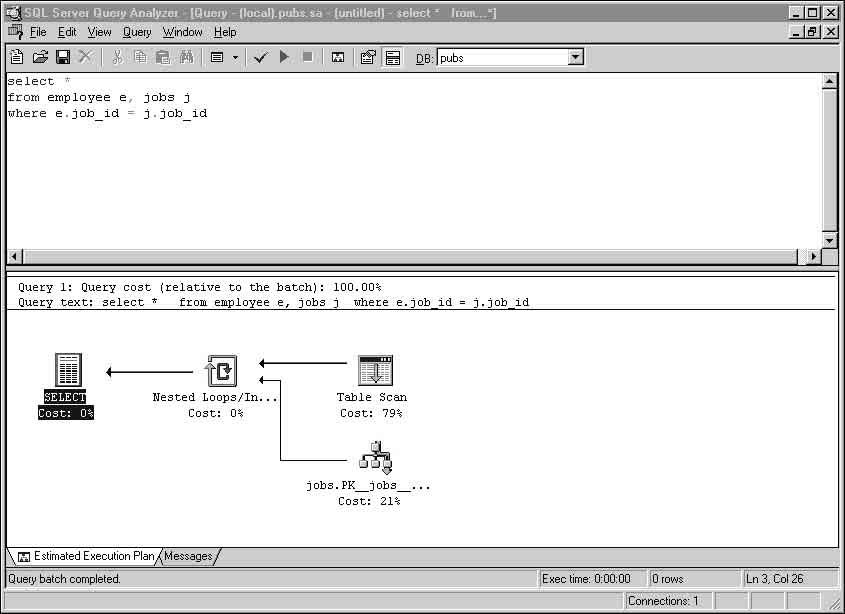Screen dimensions: 845x614
Task: Cut selection using the scissors icon
Action: (x=117, y=57)
